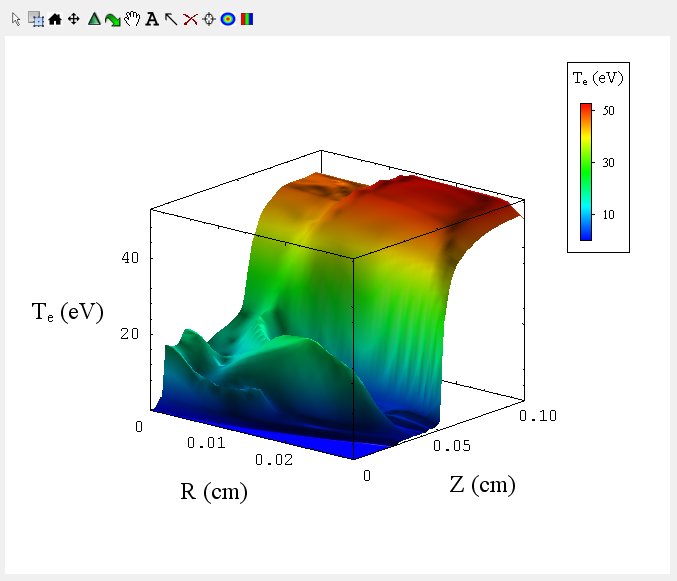Viewport: 677px width, 581px height.
Task: Select the text annotation A tool
Action: point(152,19)
